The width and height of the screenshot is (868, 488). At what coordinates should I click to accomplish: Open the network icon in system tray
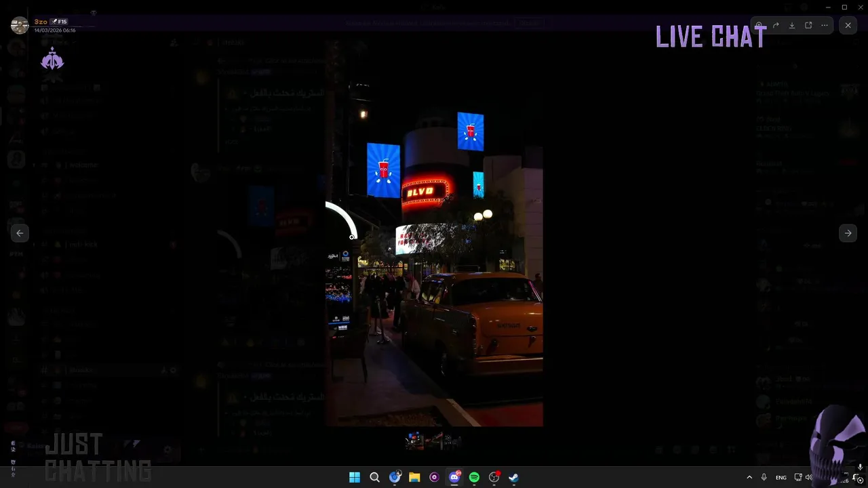pyautogui.click(x=798, y=477)
